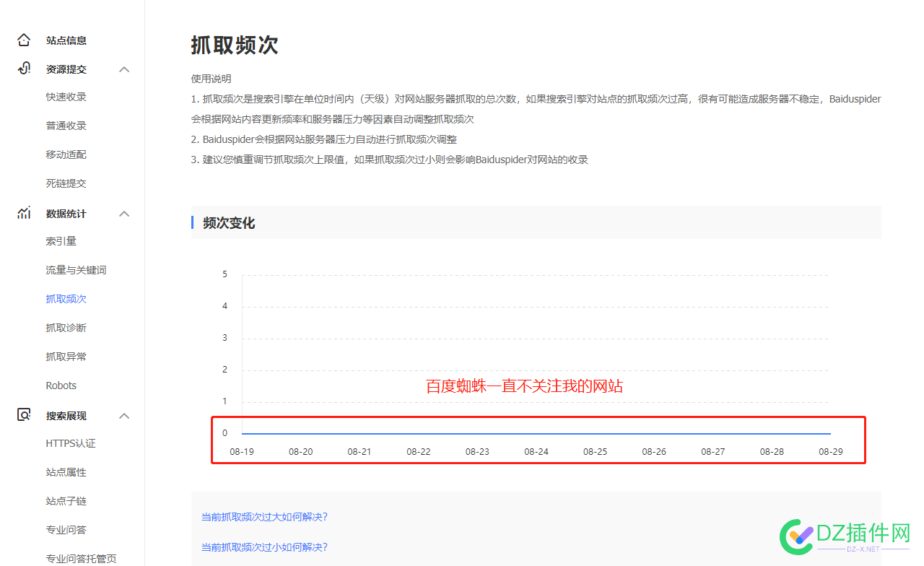
Task: Open the 数据统计 menu heading
Action: [x=66, y=214]
